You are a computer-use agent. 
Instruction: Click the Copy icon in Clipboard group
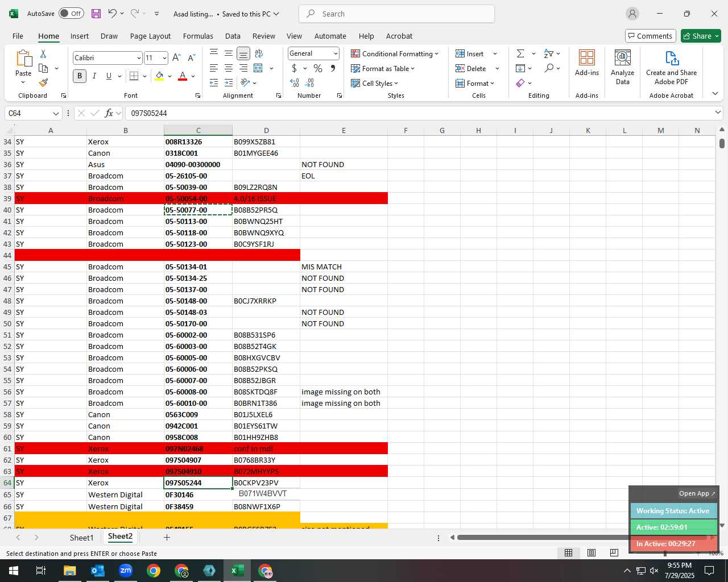click(43, 68)
